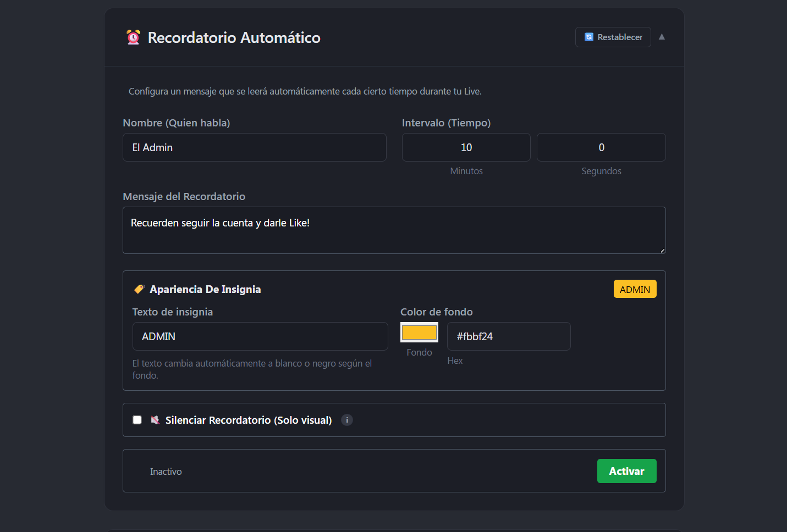
Task: Open the yellow Fondo color swatch
Action: (419, 332)
